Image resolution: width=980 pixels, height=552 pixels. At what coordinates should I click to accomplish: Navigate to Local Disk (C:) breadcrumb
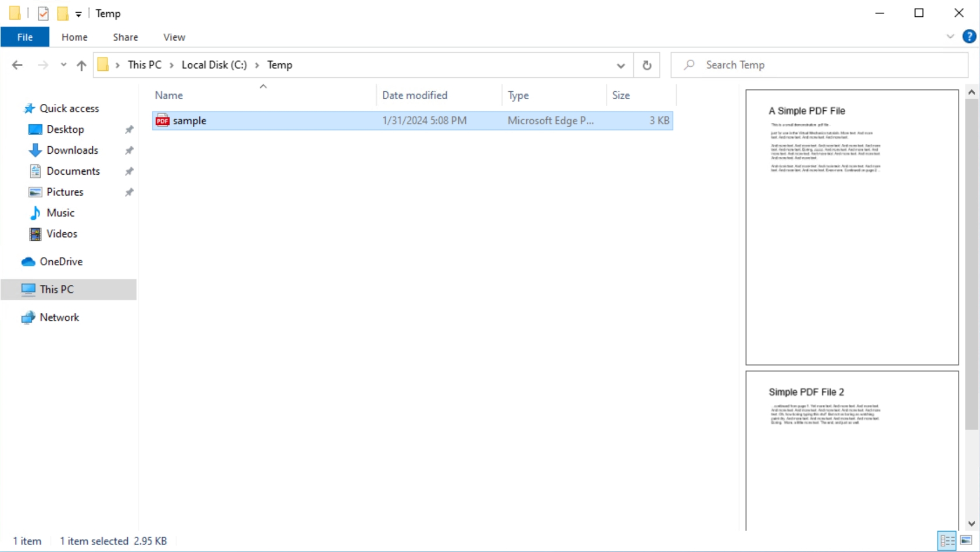(214, 65)
